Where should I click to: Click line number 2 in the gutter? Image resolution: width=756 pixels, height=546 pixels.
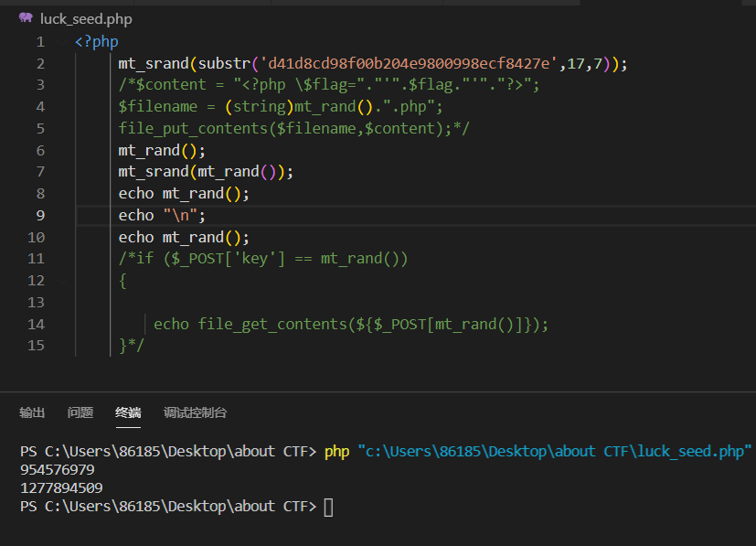click(x=40, y=64)
